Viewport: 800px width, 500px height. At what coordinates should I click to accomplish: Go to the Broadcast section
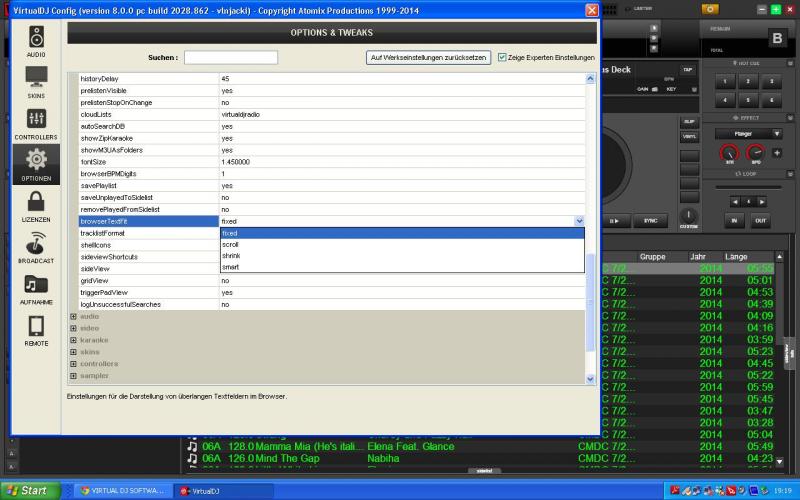point(36,246)
